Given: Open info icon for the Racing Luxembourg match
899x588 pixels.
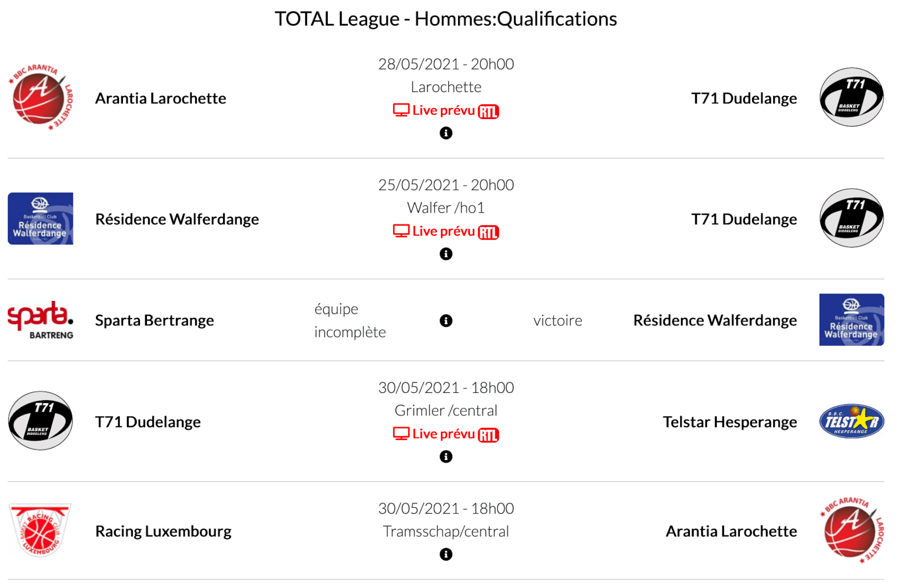Looking at the screenshot, I should 446,554.
